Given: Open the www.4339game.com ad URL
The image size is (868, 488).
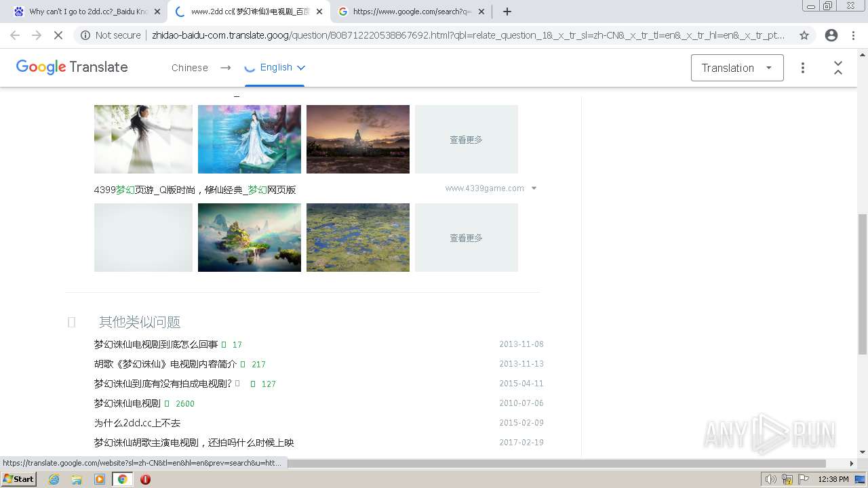Looking at the screenshot, I should [x=484, y=188].
